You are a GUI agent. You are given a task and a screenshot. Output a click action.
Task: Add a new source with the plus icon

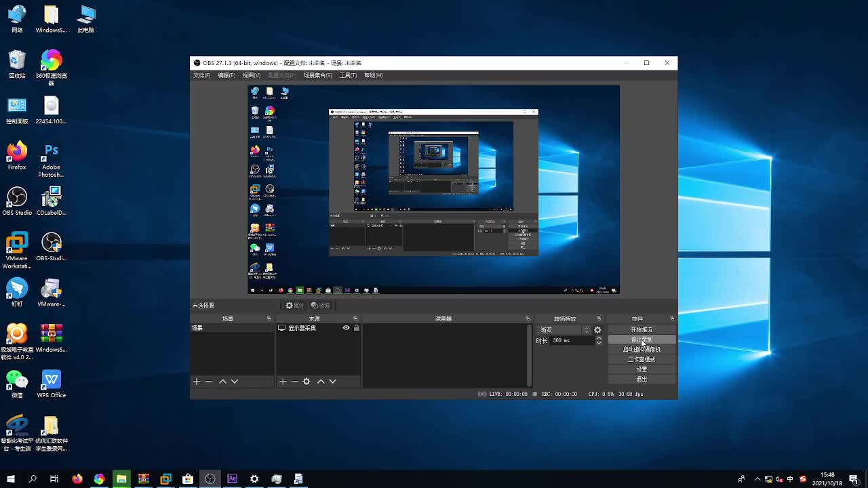(282, 381)
